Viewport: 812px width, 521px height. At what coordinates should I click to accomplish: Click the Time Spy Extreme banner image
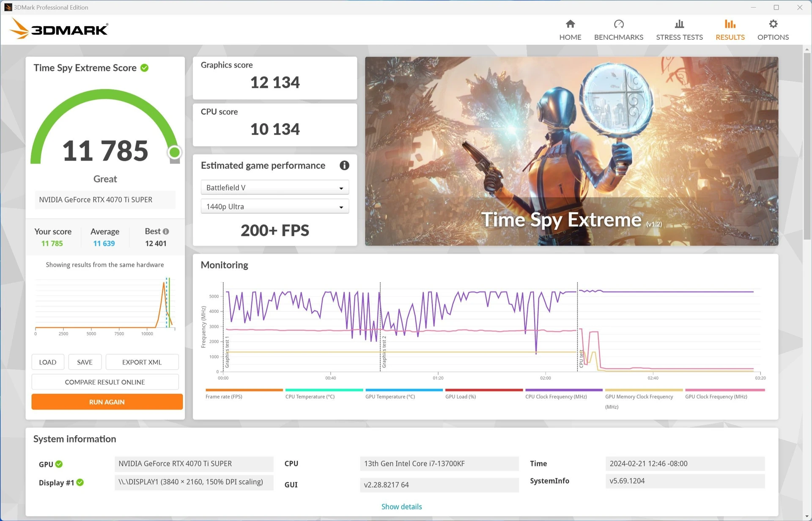571,151
